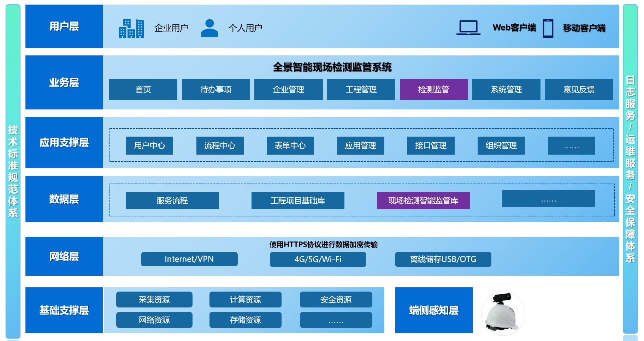
Task: Click the individual user person icon
Action: (x=209, y=28)
